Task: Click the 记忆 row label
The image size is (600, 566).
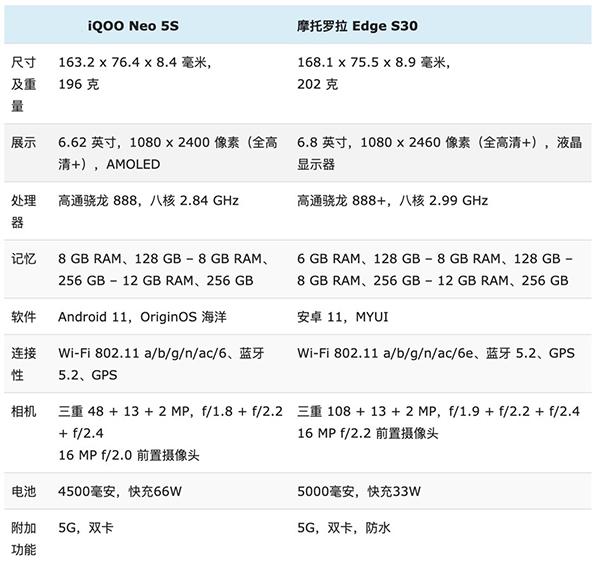Action: click(23, 259)
